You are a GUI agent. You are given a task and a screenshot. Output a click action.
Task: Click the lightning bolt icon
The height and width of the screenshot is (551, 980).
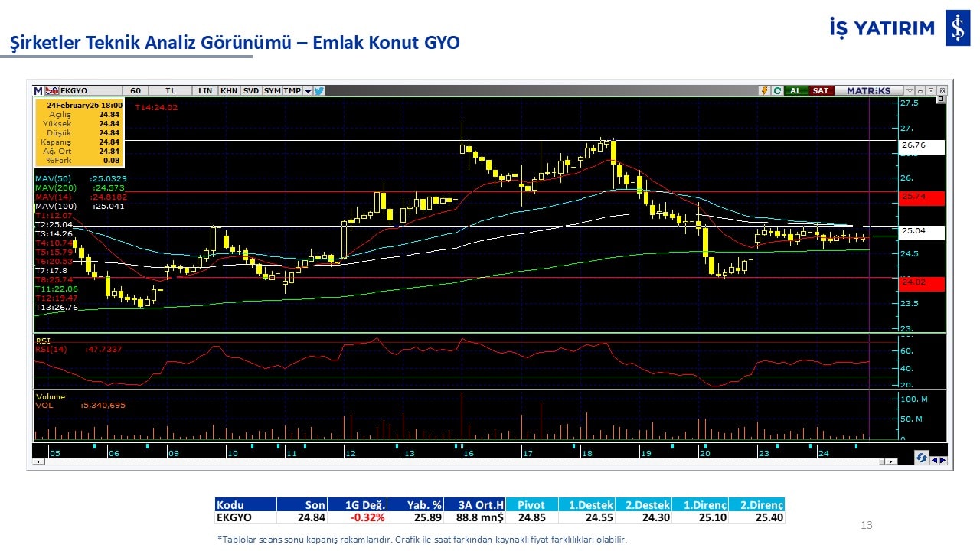tap(764, 90)
